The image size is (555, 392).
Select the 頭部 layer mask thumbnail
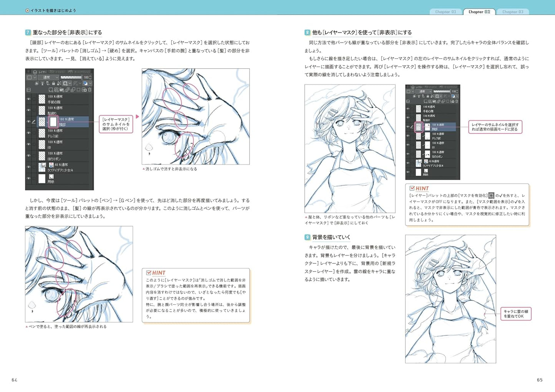53,122
